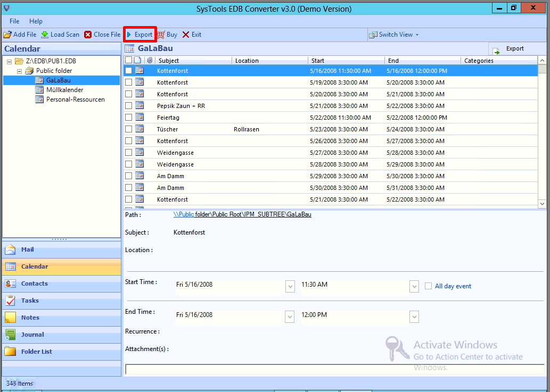The image size is (550, 392).
Task: Check the Feiertag row checkbox
Action: 129,118
